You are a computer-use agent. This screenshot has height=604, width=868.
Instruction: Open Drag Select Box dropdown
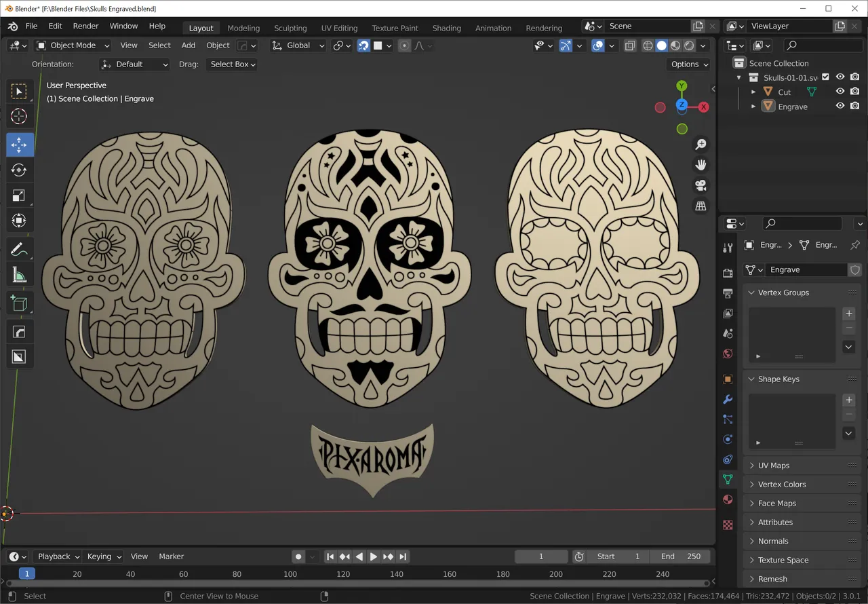click(x=232, y=64)
